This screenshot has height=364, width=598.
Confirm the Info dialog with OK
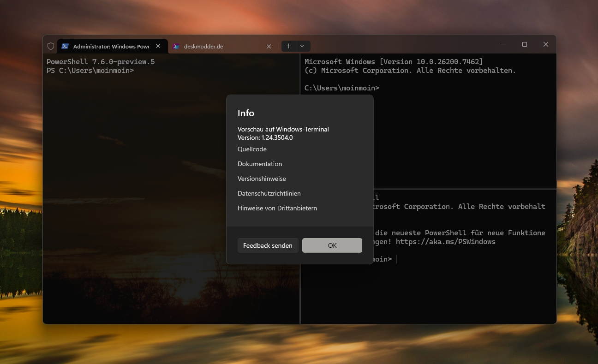coord(332,245)
